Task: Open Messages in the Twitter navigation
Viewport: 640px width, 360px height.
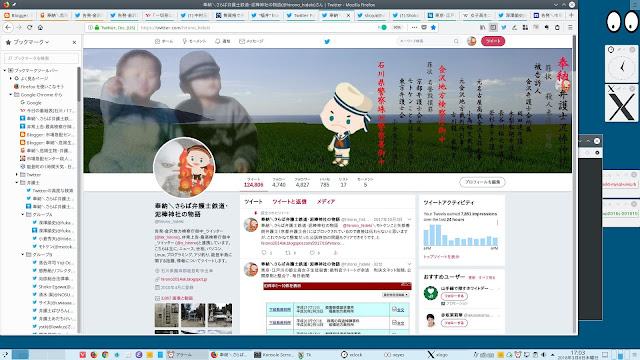Action: (x=251, y=41)
